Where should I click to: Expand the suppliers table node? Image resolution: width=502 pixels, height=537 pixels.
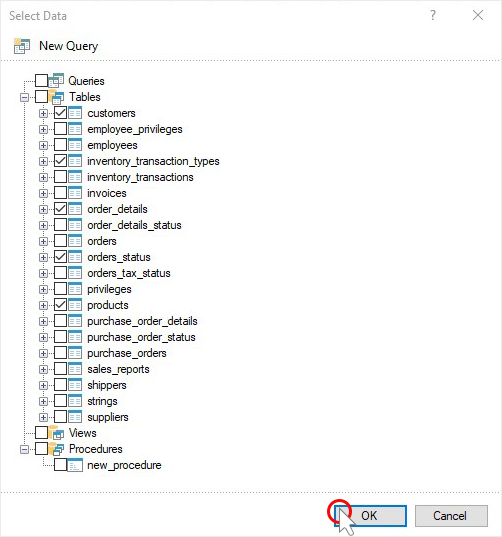pos(43,417)
